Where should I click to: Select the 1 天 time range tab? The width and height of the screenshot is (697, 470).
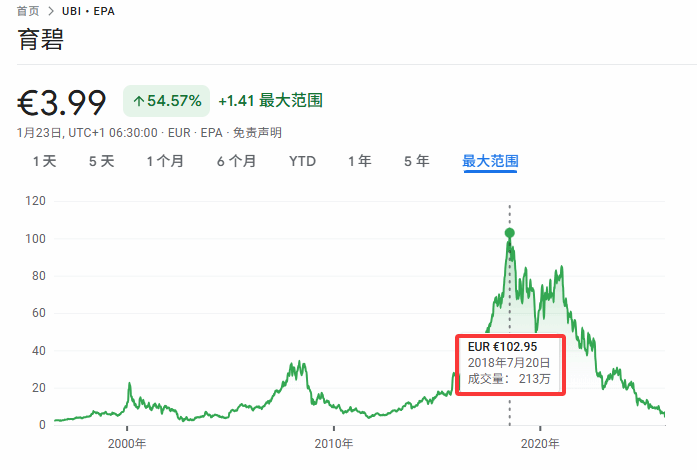click(x=45, y=161)
